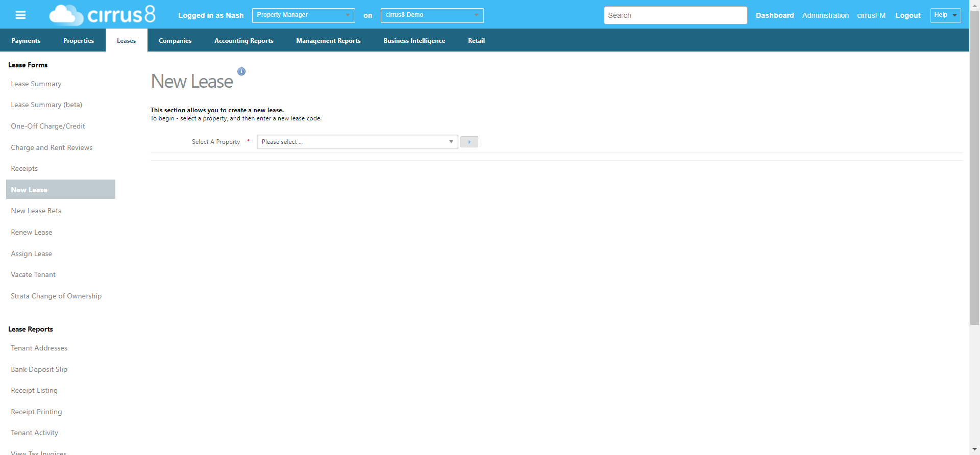980x455 pixels.
Task: Switch to the Properties tab
Action: point(79,41)
